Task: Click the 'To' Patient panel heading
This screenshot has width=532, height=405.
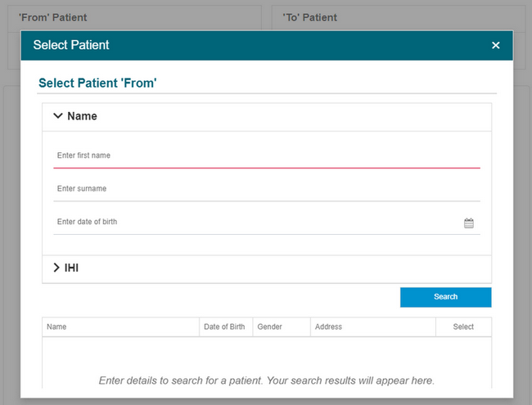Action: pos(309,17)
